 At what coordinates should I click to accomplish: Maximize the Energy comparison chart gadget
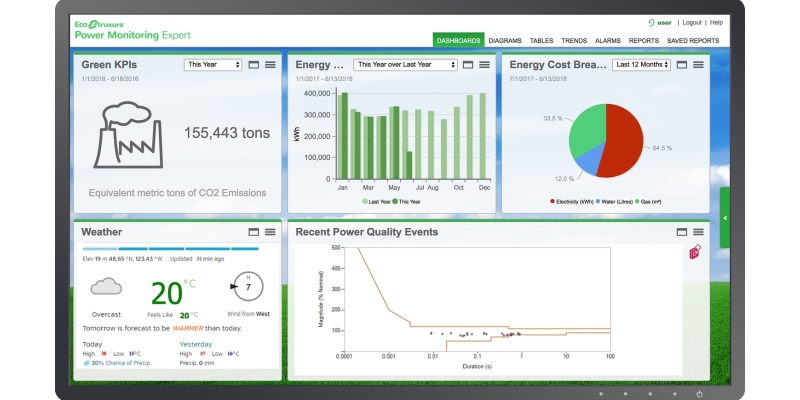pos(468,65)
